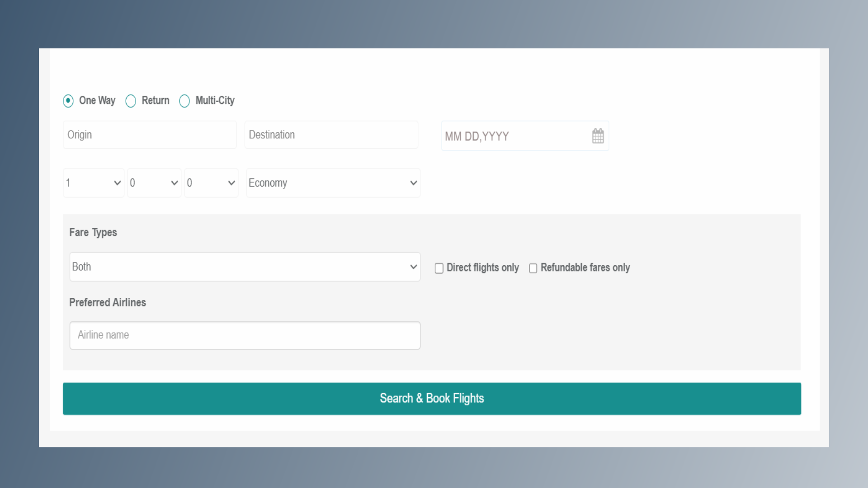Tick the Refundable fares only checkbox
Viewport: 868px width, 488px height.
point(533,268)
